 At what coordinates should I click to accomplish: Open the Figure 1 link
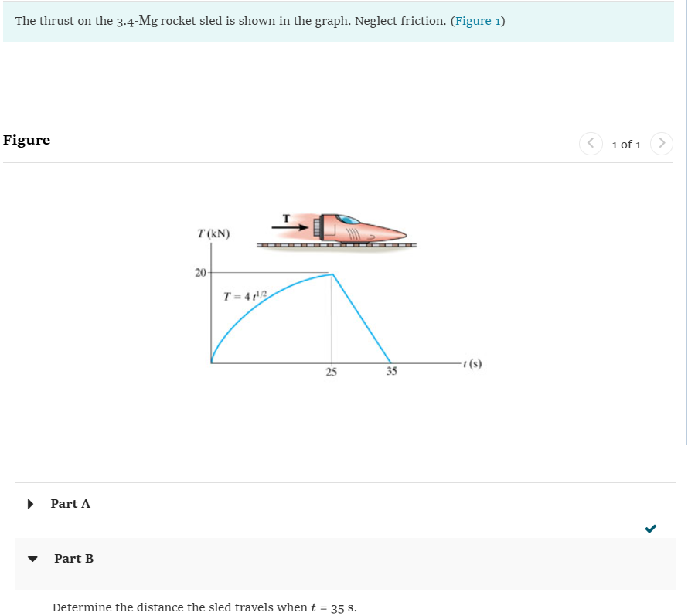[477, 21]
